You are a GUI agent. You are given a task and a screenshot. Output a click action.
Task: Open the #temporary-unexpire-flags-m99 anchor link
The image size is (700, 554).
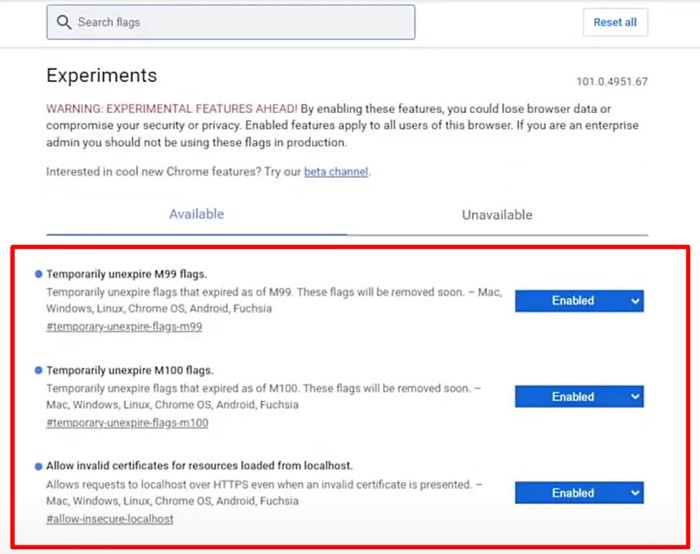[x=124, y=327]
